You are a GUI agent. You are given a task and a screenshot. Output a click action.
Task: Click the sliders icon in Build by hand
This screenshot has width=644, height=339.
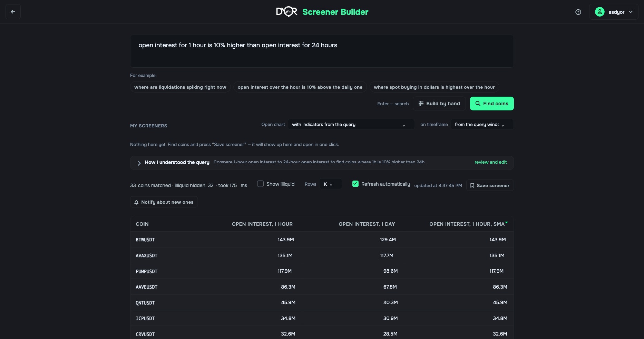click(x=421, y=104)
